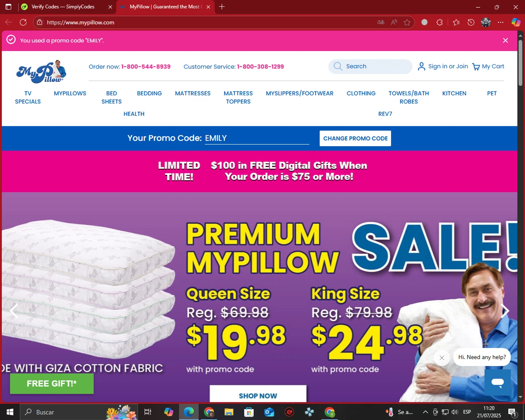The image size is (525, 420).
Task: Open the blue chat widget bubble
Action: click(497, 382)
